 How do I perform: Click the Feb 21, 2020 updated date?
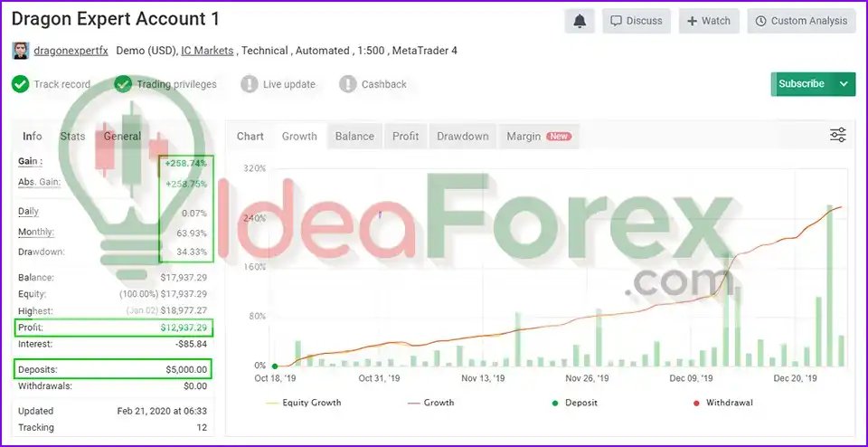[162, 411]
